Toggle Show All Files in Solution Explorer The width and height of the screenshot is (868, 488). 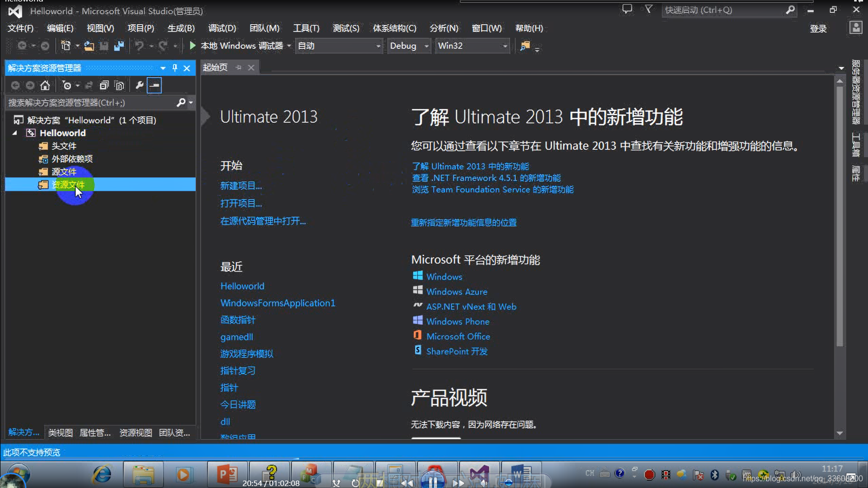click(x=119, y=85)
